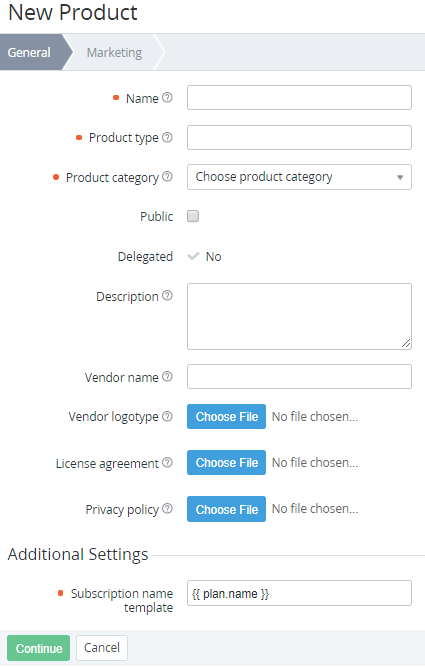Image resolution: width=425 pixels, height=670 pixels.
Task: Show the Privacy policy help icon
Action: [167, 508]
